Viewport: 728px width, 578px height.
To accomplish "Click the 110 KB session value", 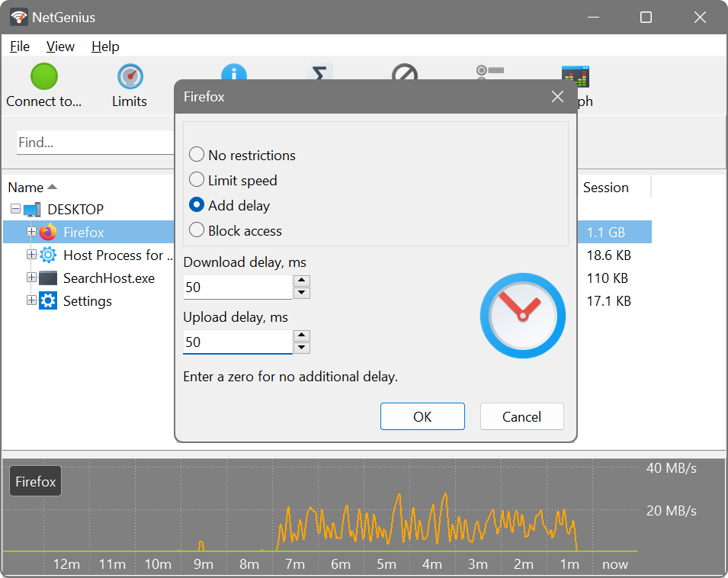I will pyautogui.click(x=608, y=278).
